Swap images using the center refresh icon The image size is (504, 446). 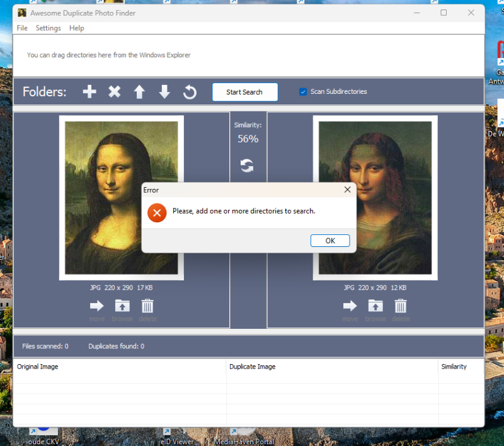click(x=247, y=166)
